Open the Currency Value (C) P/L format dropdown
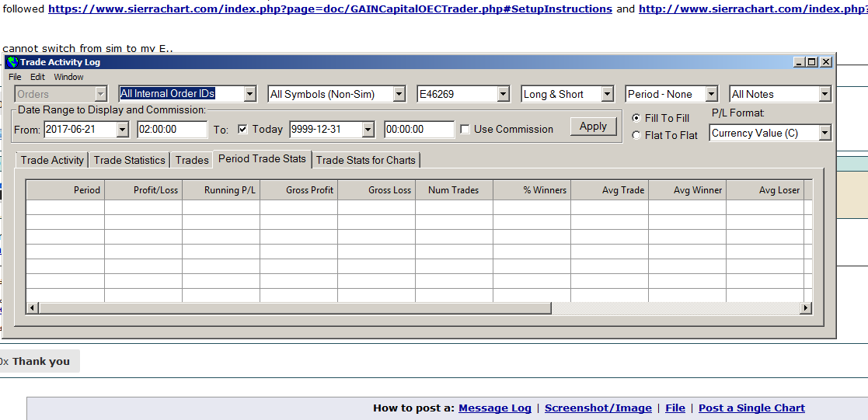868x420 pixels. [824, 133]
